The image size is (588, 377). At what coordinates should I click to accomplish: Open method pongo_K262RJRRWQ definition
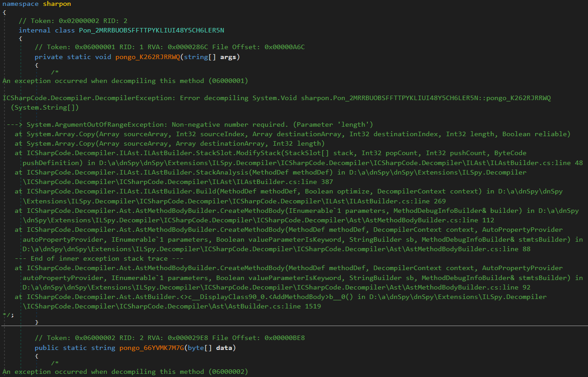[148, 57]
